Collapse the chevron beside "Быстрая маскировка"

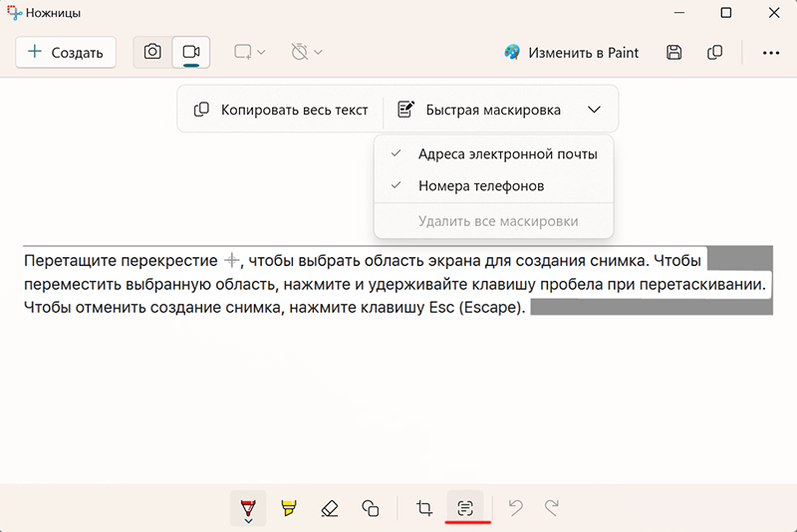594,110
